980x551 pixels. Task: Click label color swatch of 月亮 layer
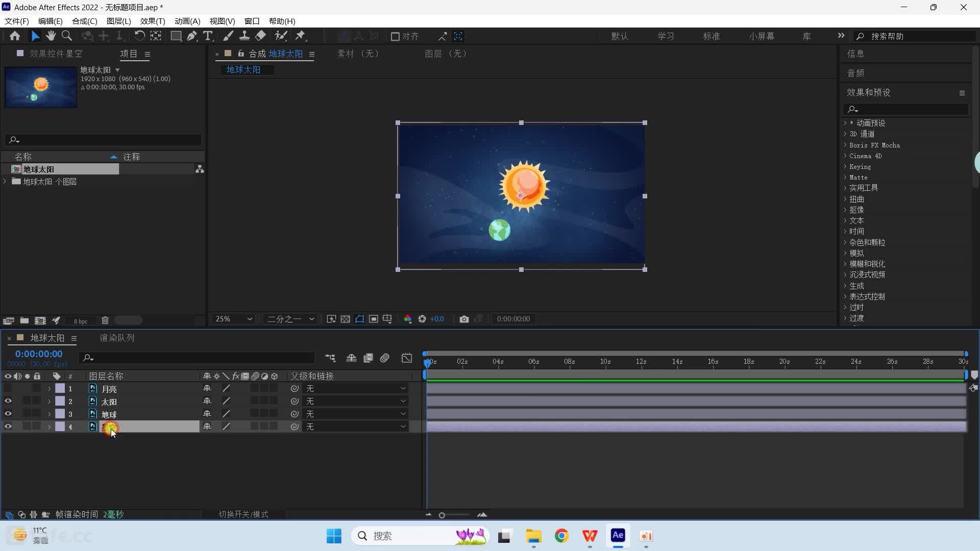[x=60, y=389]
